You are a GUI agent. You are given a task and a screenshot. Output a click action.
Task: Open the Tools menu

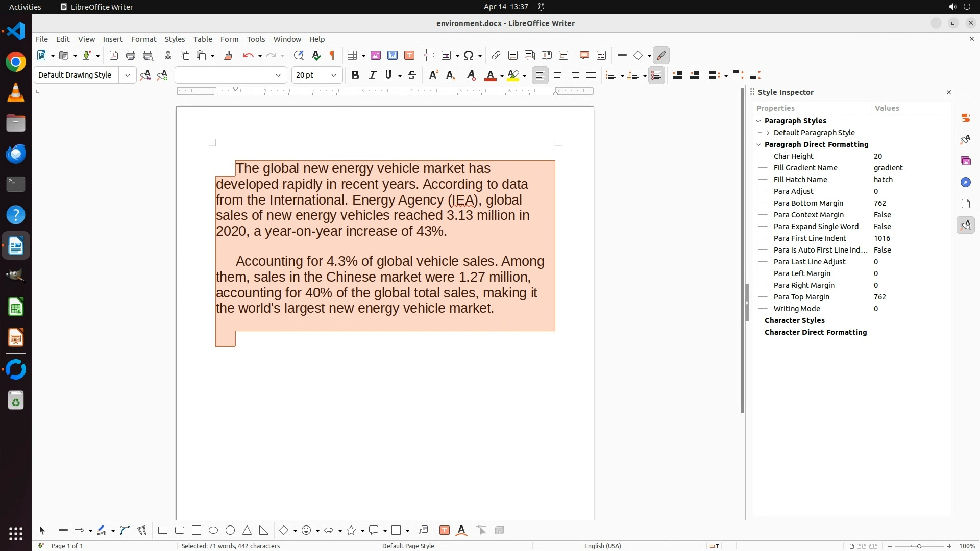click(x=256, y=39)
